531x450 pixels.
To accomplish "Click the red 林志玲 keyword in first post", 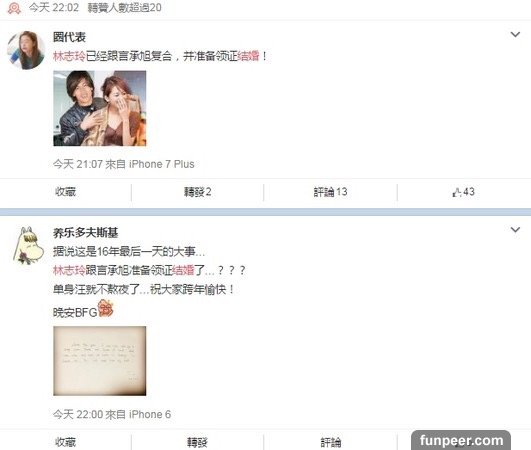I will point(69,56).
